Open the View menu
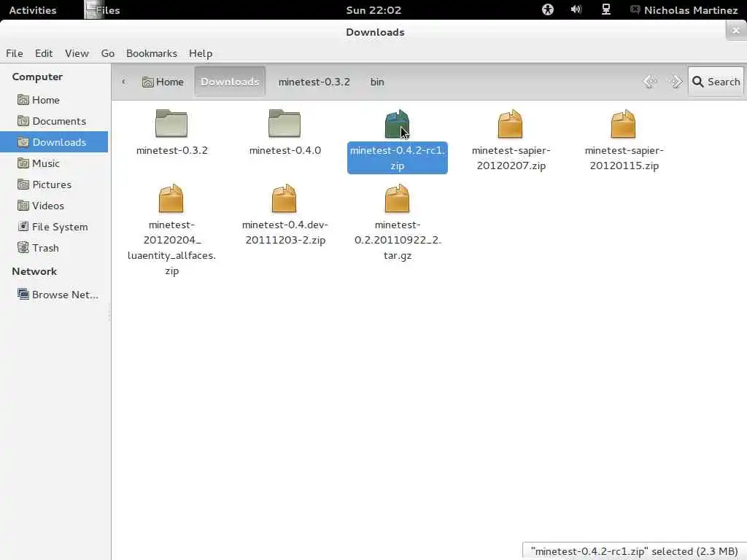Screen dimensions: 747x560 77,53
